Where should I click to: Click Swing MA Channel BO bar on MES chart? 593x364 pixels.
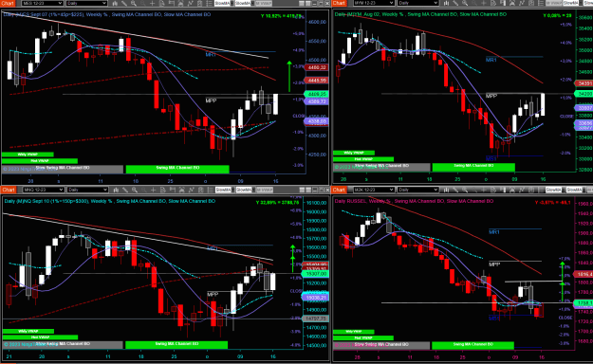click(177, 168)
